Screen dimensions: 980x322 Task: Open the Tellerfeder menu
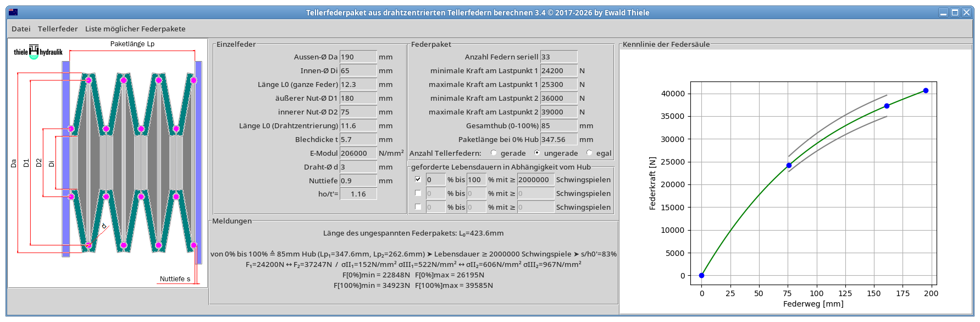point(58,29)
